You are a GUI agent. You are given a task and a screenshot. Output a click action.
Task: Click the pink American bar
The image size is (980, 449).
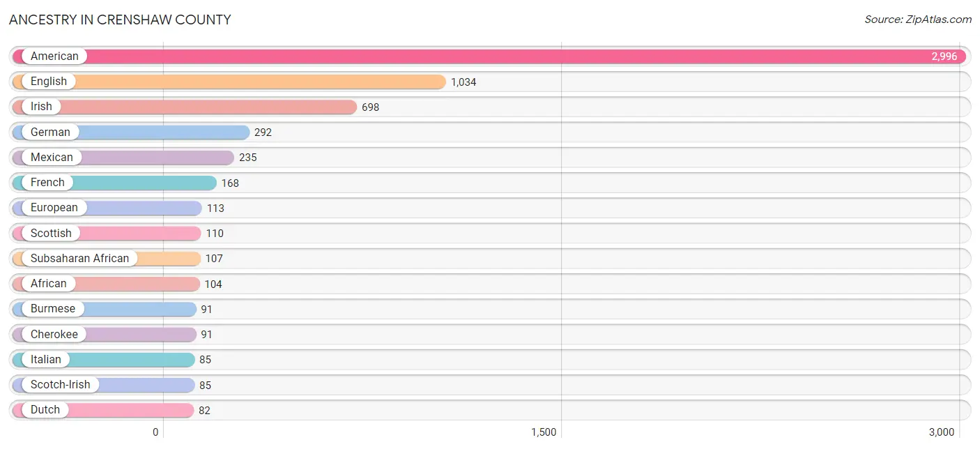click(x=488, y=56)
